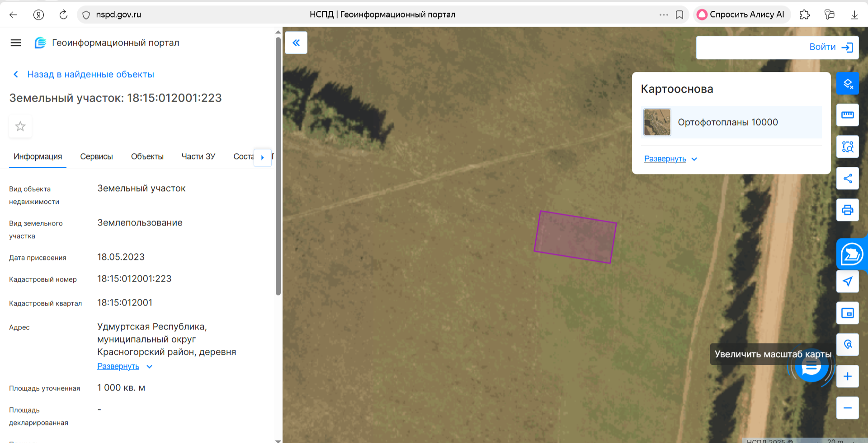Viewport: 868px width, 443px height.
Task: Show my location on the map
Action: [847, 282]
